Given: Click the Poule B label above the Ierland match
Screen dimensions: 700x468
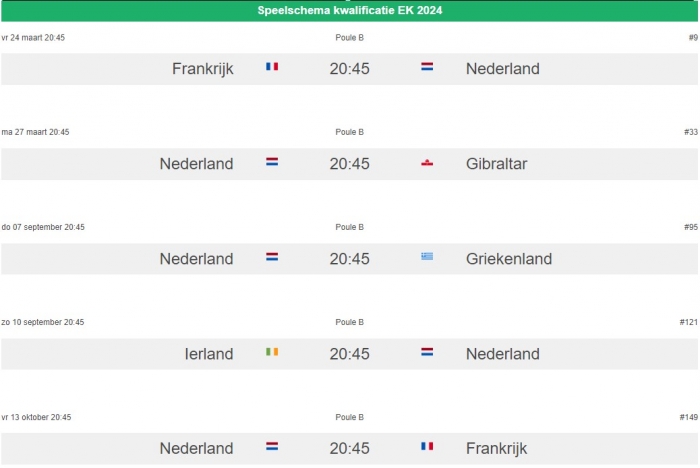Looking at the screenshot, I should click(x=350, y=322).
